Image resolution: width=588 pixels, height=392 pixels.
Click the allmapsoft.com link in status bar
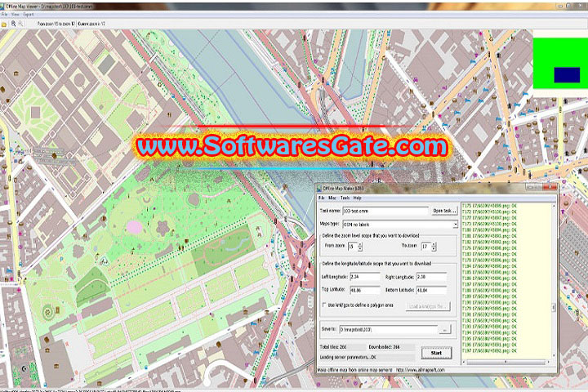click(x=421, y=370)
